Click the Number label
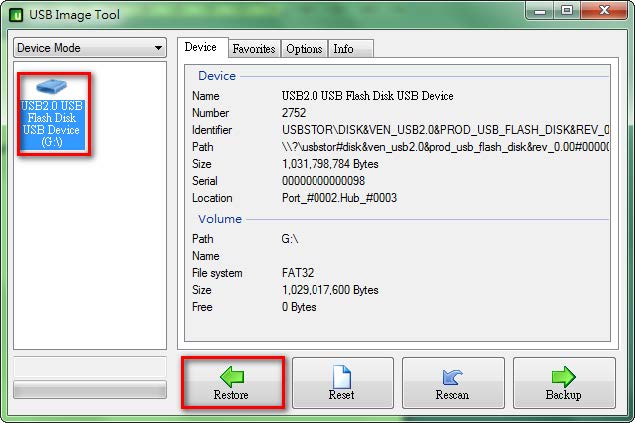635x423 pixels. (211, 113)
